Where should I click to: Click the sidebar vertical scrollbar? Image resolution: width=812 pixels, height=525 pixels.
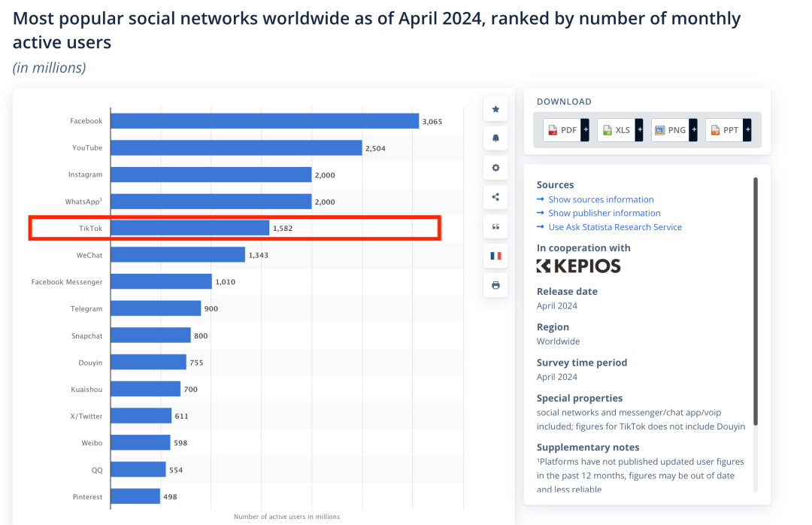tap(756, 302)
